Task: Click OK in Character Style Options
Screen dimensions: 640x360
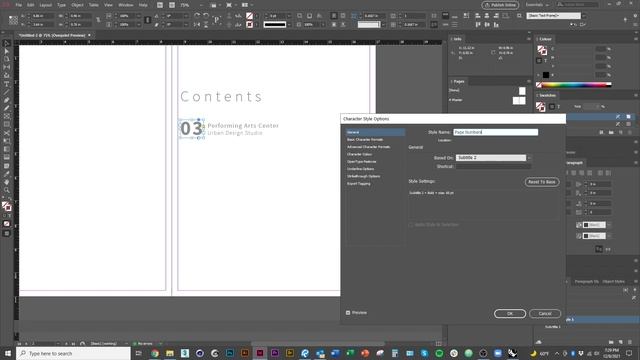Action: click(510, 313)
